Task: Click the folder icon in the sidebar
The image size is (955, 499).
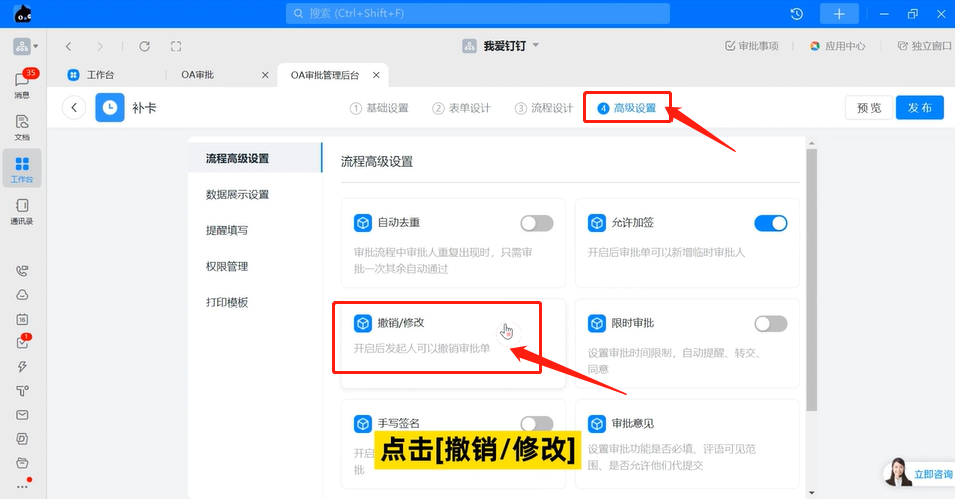Action: pyautogui.click(x=22, y=463)
